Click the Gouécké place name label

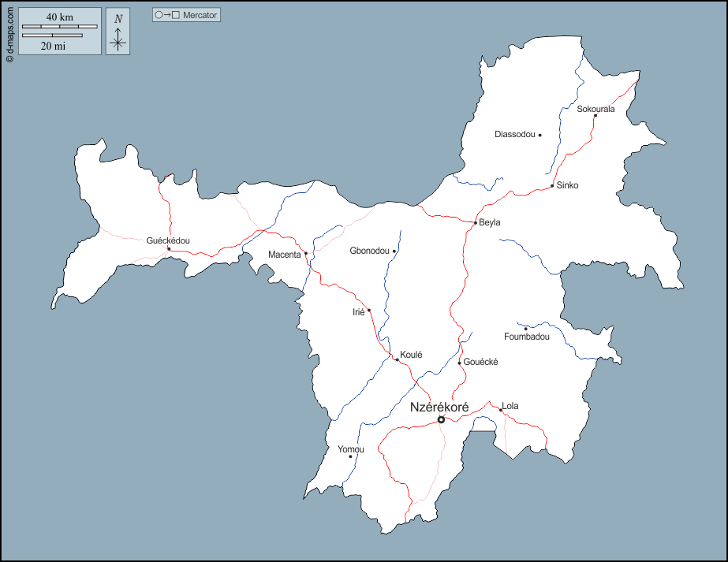click(481, 362)
